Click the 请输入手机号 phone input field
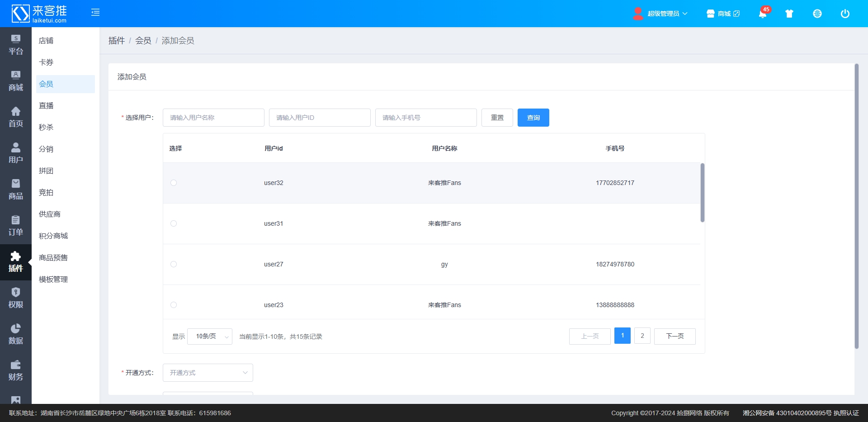The image size is (868, 422). (x=425, y=118)
